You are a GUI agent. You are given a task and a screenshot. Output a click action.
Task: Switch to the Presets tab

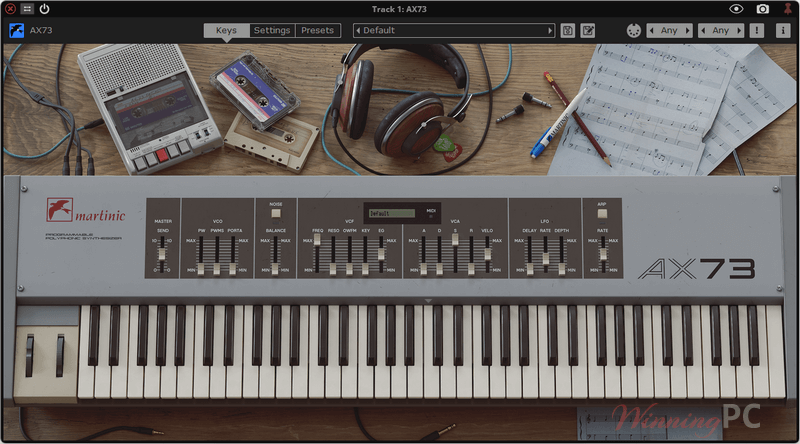click(317, 31)
